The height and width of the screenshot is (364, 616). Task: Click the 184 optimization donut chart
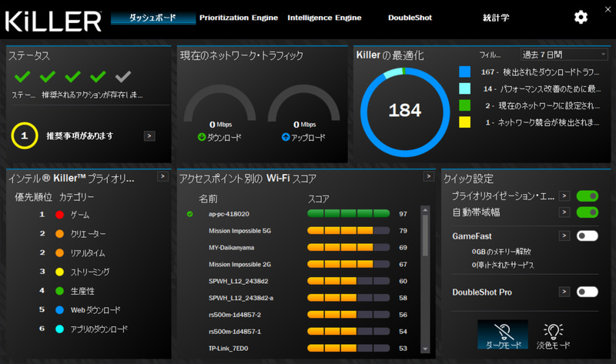pyautogui.click(x=405, y=112)
